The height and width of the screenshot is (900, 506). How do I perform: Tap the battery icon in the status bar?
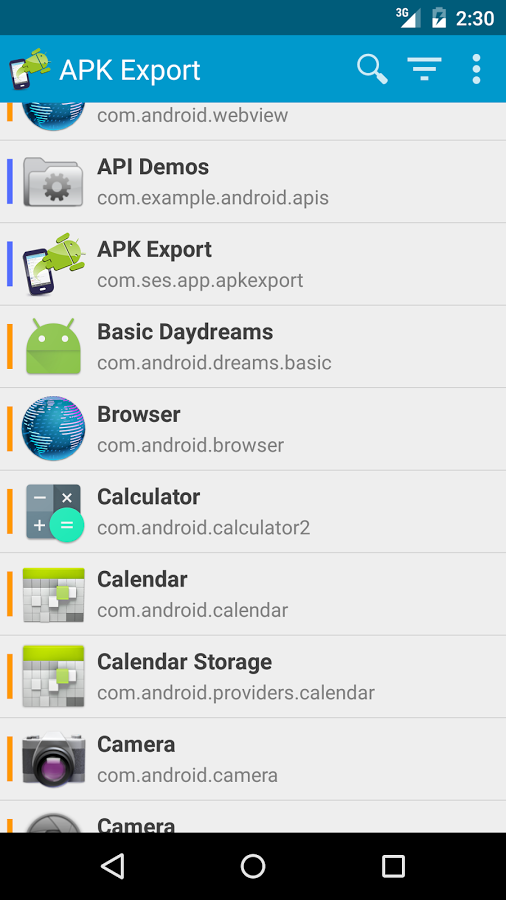[439, 18]
